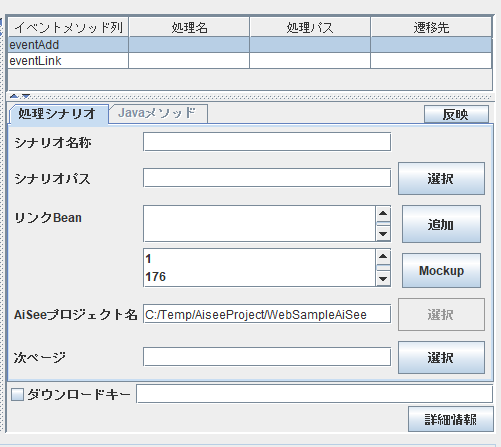Image resolution: width=501 pixels, height=447 pixels.
Task: Click リンクBean list scroll up arrow
Action: coord(383,213)
